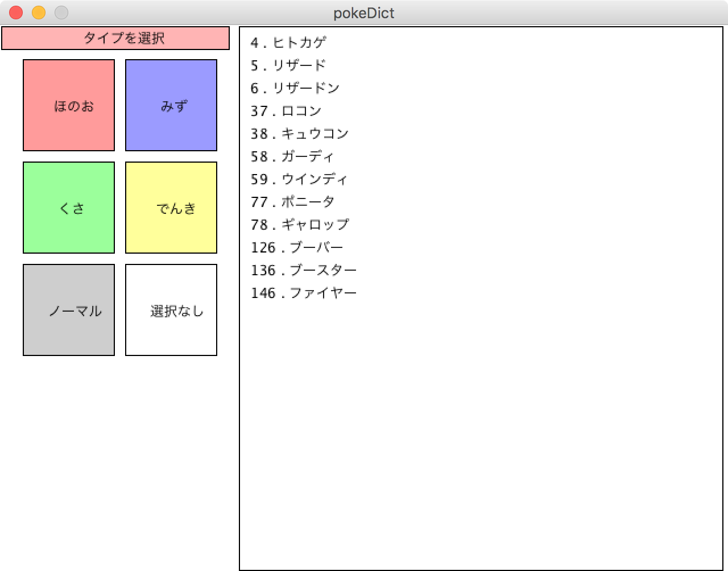Pick the ノーマル type button
The height and width of the screenshot is (571, 728).
click(69, 310)
